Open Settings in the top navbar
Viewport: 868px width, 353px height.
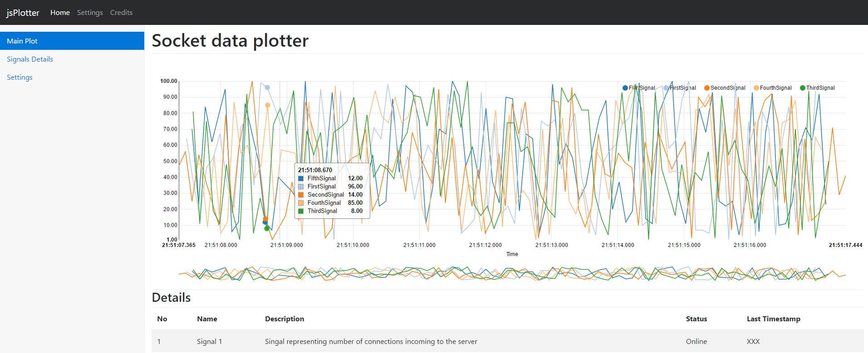(90, 13)
